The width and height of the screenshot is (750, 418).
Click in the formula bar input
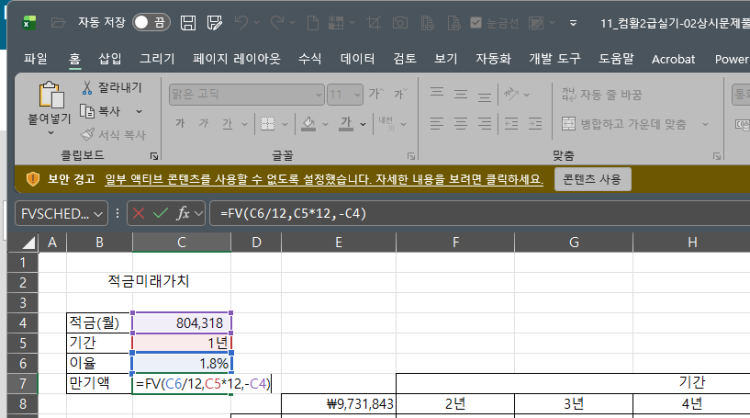pyautogui.click(x=480, y=213)
